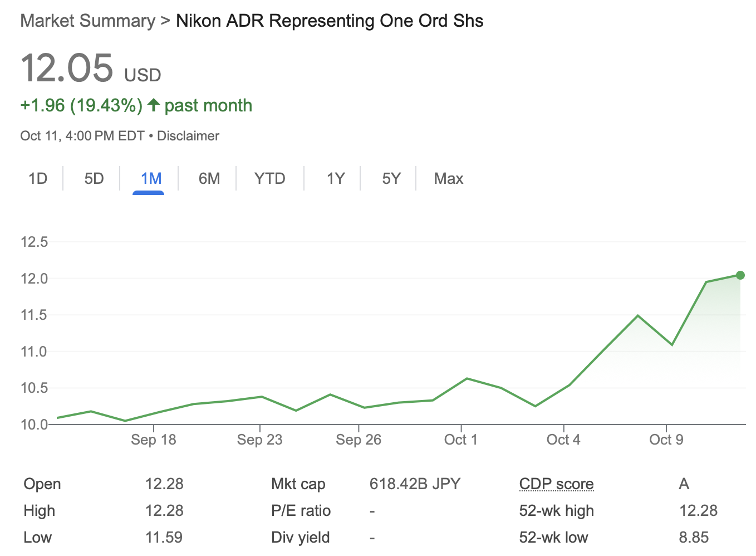View the 5Y price history tab
This screenshot has width=756, height=556.
pos(391,178)
